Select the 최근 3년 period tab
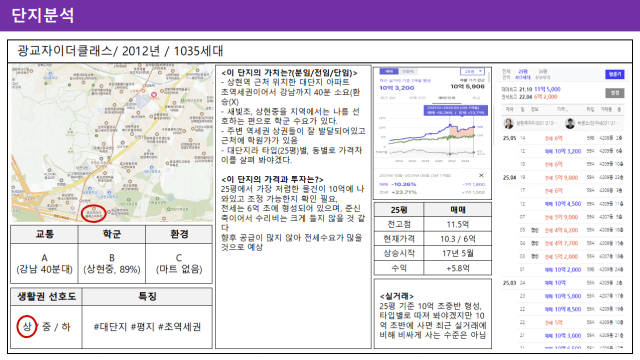Viewport: 640px width, 360px height. pyautogui.click(x=388, y=98)
